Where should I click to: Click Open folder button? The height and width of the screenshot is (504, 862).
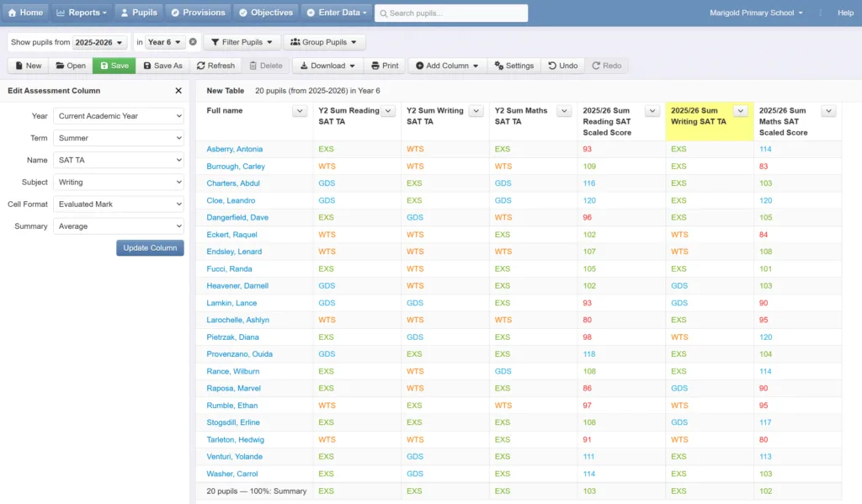pos(71,66)
